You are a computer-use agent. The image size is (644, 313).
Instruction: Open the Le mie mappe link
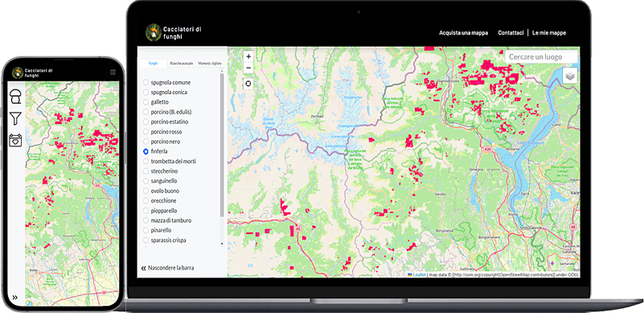[x=549, y=33]
